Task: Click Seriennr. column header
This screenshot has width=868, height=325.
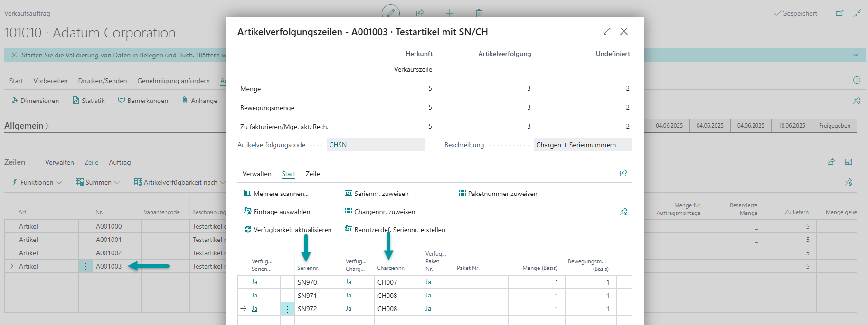Action: coord(308,268)
